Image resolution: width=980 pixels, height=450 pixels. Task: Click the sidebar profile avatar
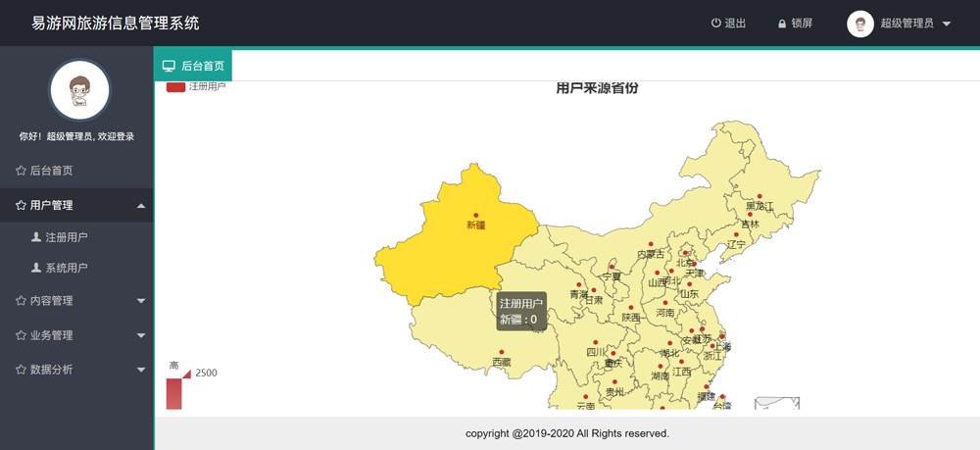tap(80, 90)
